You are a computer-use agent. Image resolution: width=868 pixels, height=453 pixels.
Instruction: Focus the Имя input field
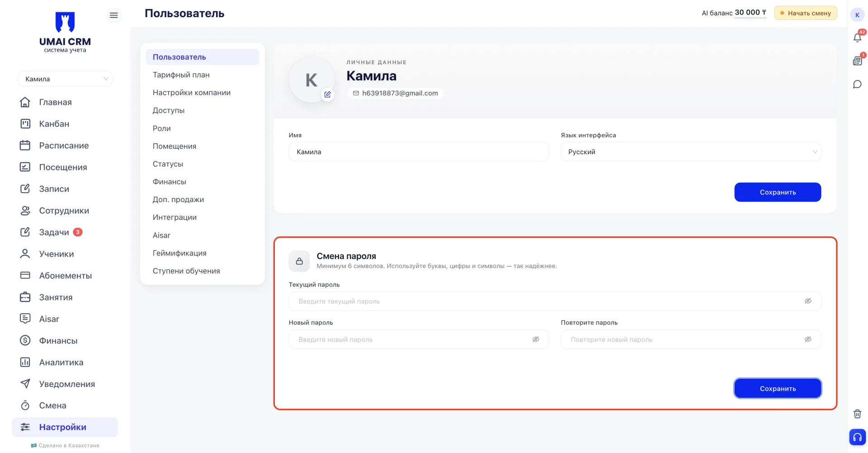(x=419, y=152)
